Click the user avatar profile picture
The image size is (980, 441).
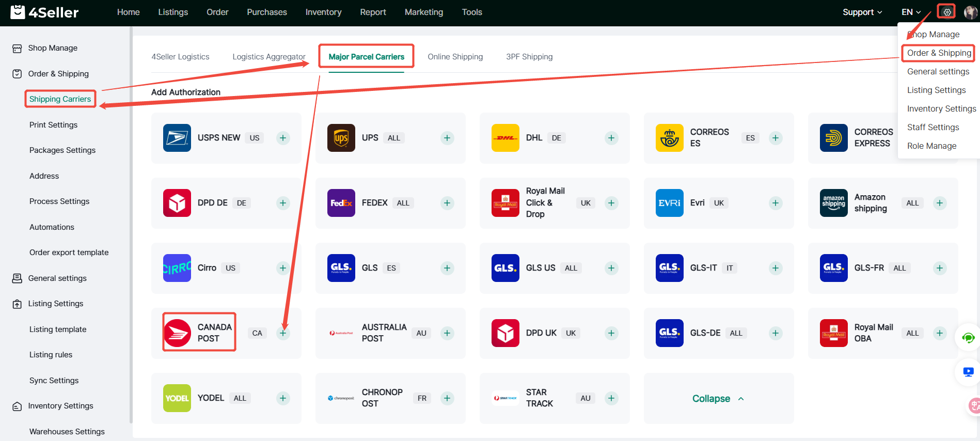971,12
